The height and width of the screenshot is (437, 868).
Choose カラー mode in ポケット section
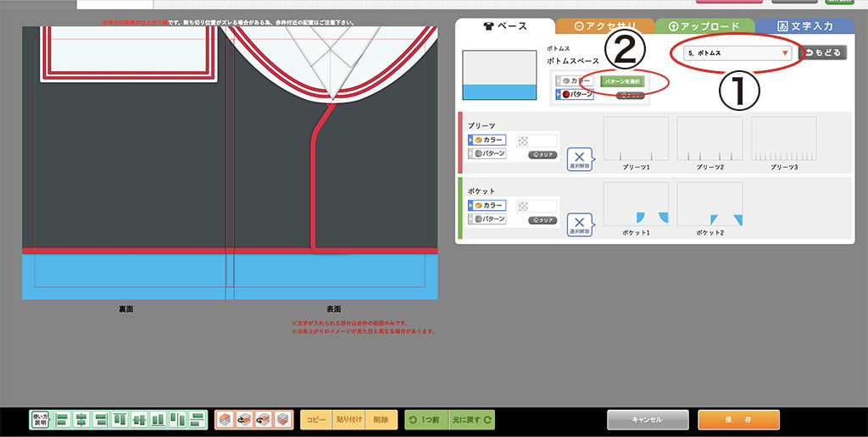[x=487, y=205]
